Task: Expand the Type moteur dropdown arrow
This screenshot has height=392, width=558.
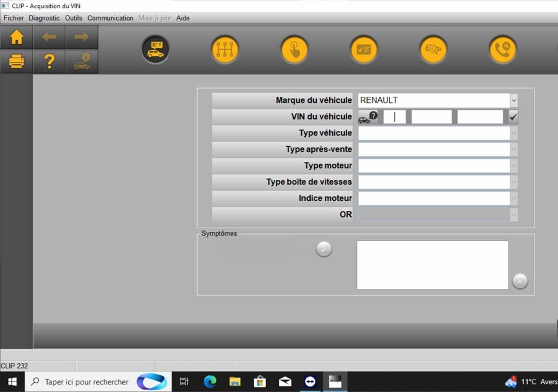Action: [x=514, y=166]
